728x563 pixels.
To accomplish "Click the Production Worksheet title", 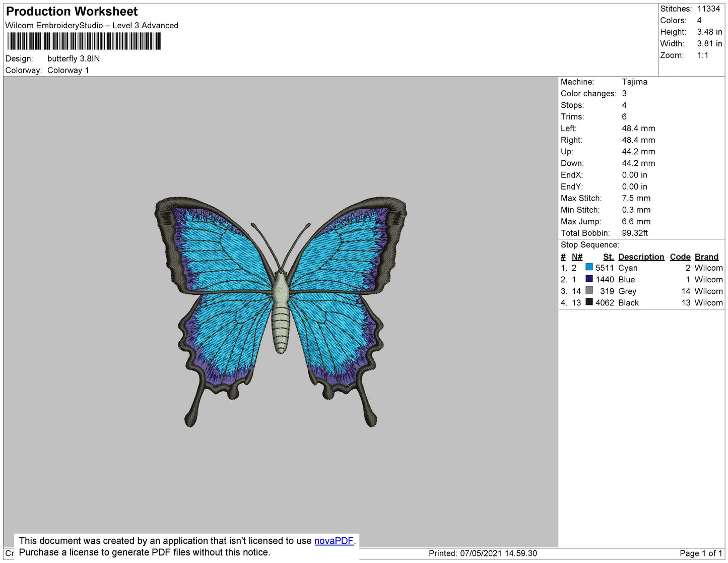I will coord(72,12).
